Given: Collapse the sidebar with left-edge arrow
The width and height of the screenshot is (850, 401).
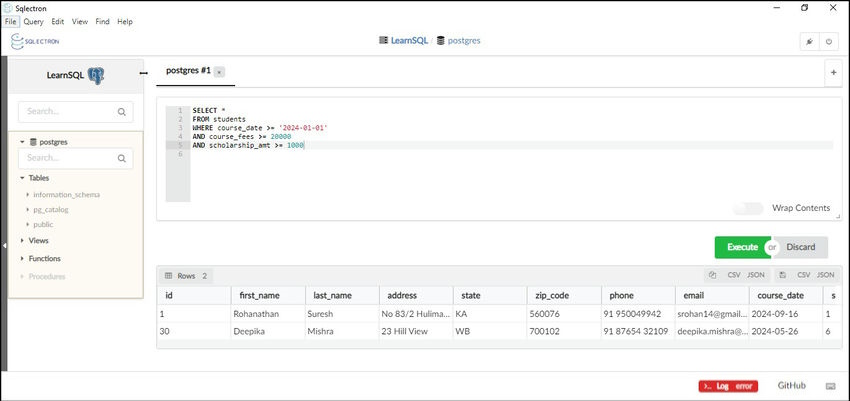Looking at the screenshot, I should click(x=4, y=244).
